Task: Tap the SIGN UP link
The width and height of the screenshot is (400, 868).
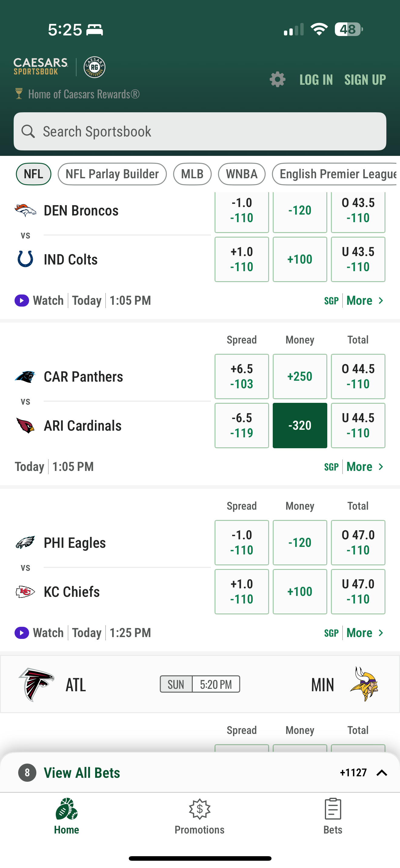Action: [x=365, y=80]
